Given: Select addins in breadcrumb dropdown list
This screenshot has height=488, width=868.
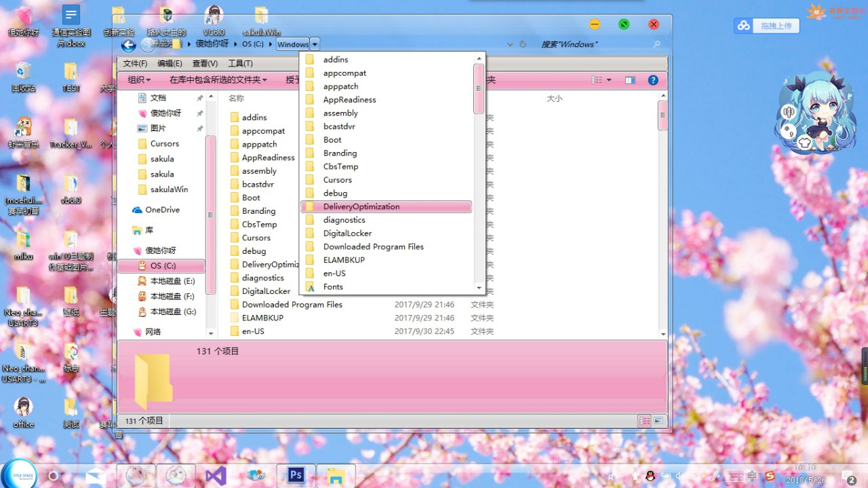Looking at the screenshot, I should coord(387,60).
